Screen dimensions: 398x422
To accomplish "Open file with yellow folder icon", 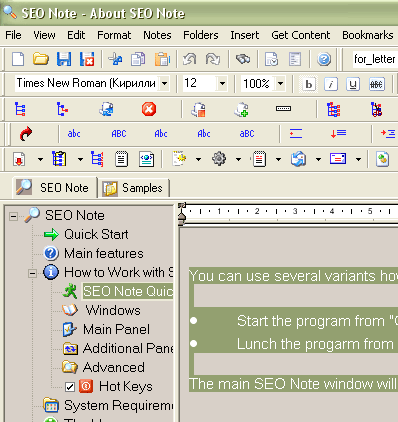I will pyautogui.click(x=41, y=60).
